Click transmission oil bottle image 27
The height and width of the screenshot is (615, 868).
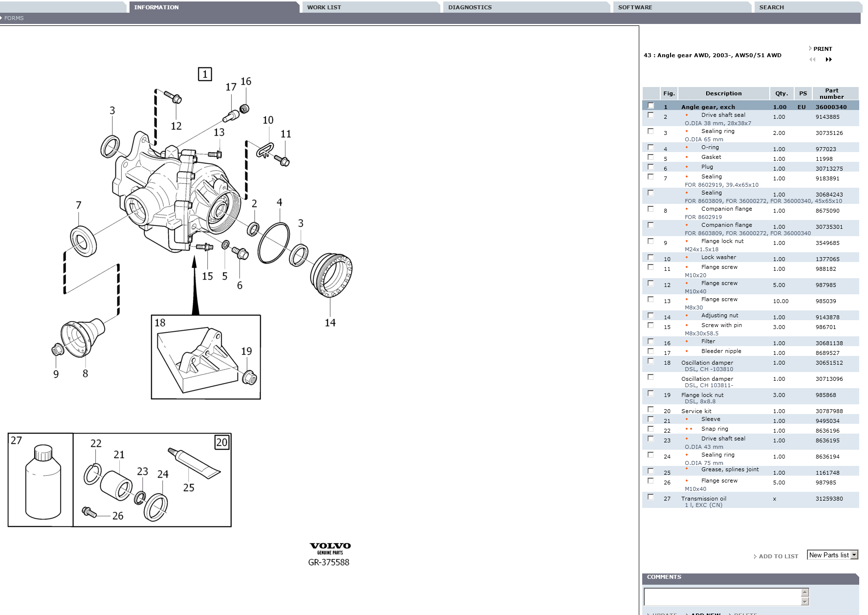coord(43,482)
